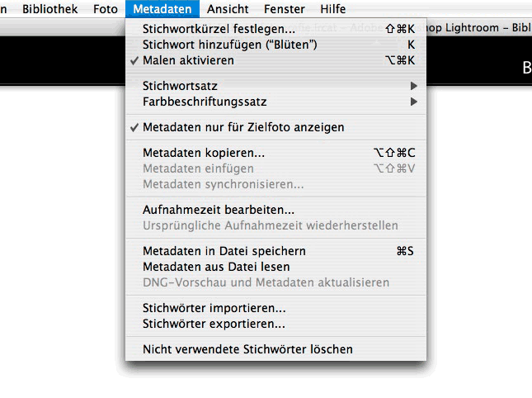Open the Hilfe menu

[x=333, y=9]
